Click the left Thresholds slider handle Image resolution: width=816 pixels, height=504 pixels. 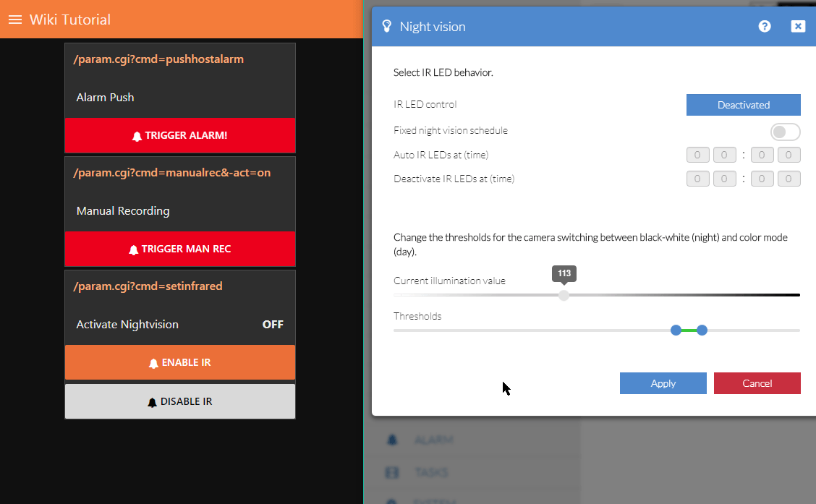[x=676, y=330]
